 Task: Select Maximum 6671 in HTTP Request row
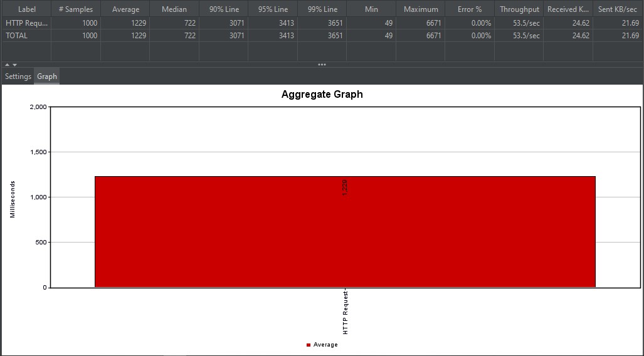click(421, 23)
